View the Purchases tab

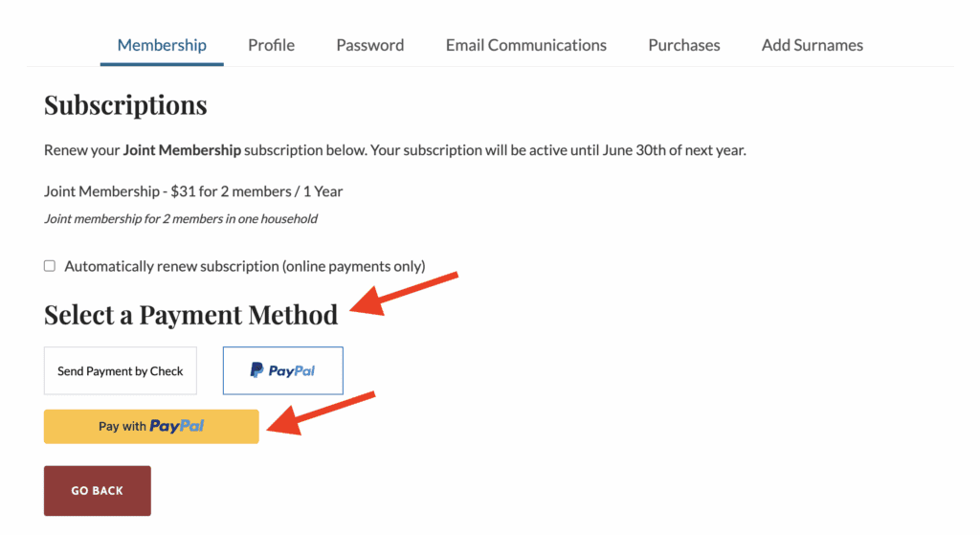click(x=683, y=45)
